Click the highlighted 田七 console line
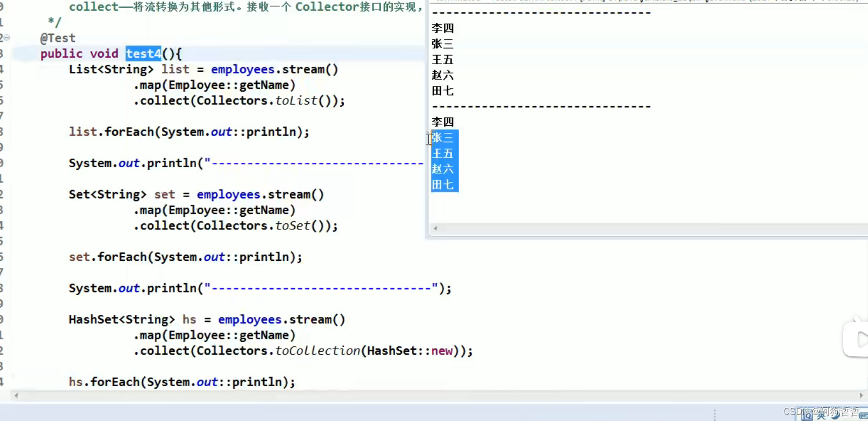 pos(443,184)
